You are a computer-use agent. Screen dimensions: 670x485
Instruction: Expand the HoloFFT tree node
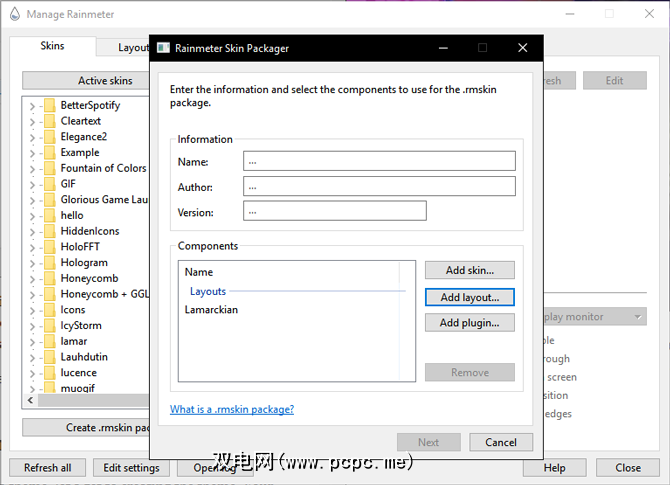pos(32,248)
